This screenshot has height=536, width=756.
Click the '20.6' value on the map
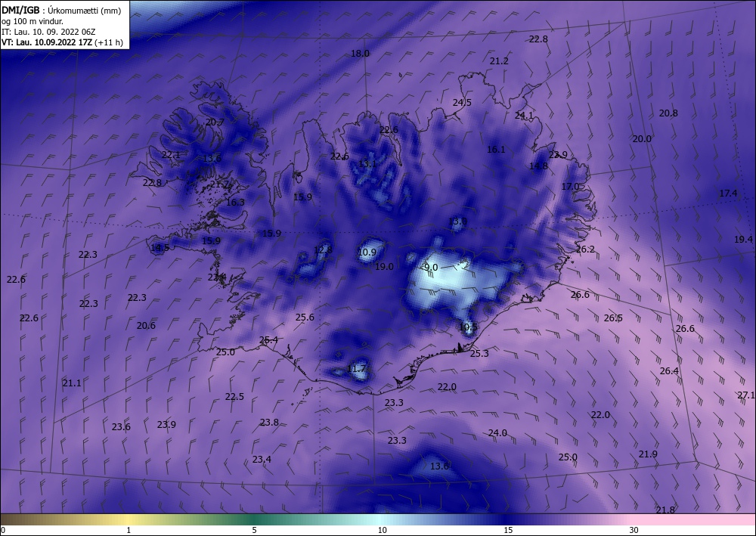(x=146, y=326)
